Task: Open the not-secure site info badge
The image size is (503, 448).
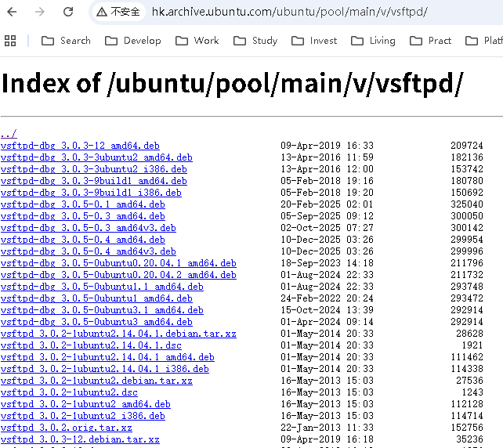Action: pos(118,12)
